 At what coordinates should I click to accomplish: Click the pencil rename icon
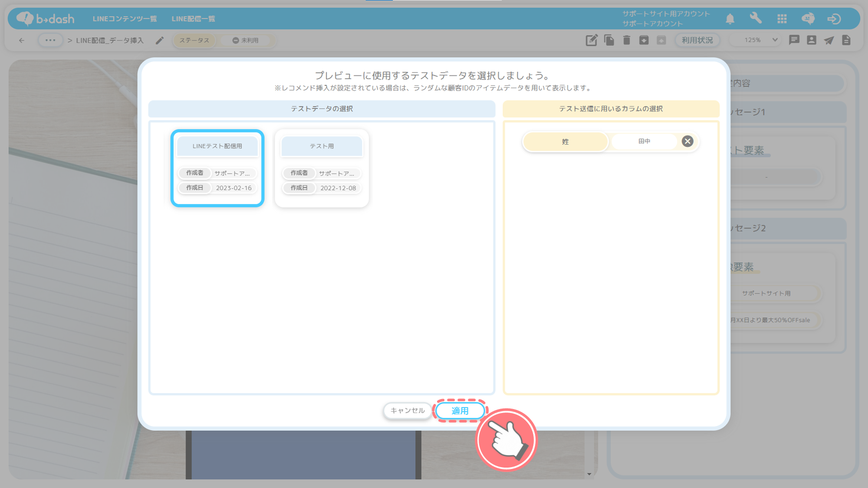tap(160, 40)
